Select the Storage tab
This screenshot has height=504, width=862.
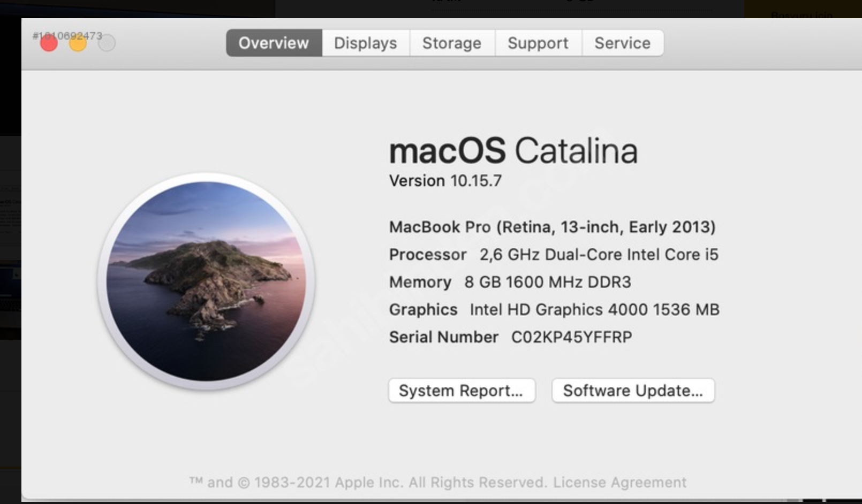click(x=451, y=43)
